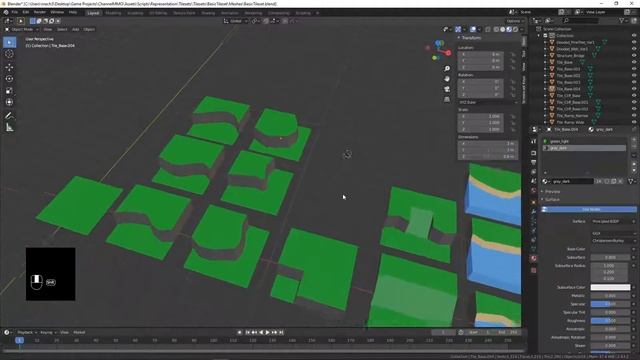Image resolution: width=640 pixels, height=360 pixels.
Task: Switch to UV Editing workspace tab
Action: 158,13
